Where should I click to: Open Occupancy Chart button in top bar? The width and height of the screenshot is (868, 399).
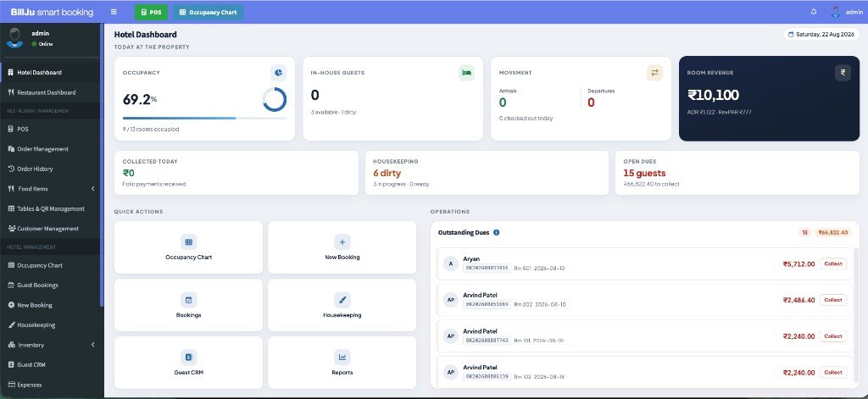coord(208,12)
